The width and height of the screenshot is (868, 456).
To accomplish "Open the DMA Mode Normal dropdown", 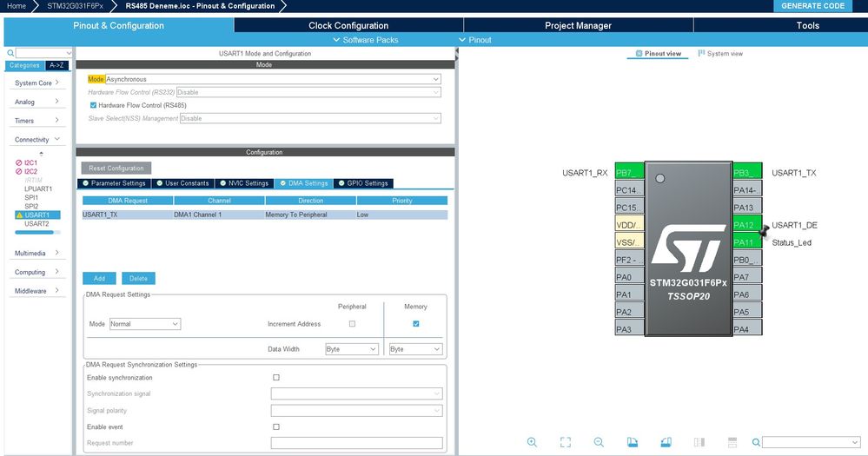I will (144, 324).
